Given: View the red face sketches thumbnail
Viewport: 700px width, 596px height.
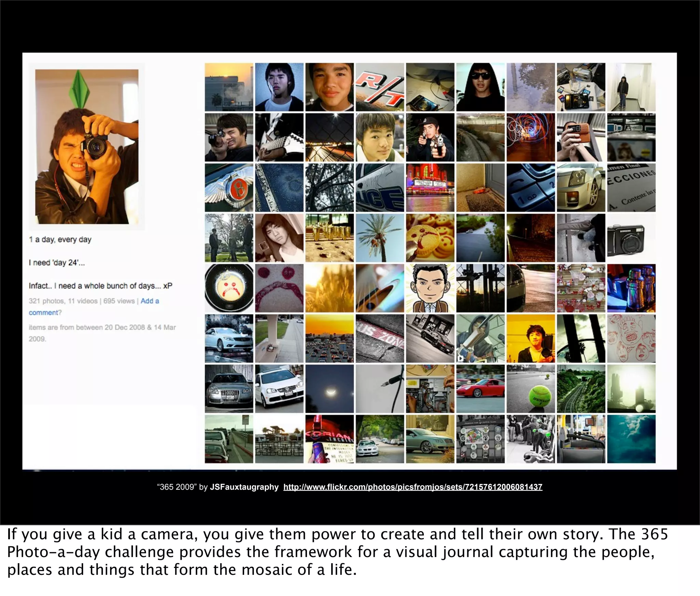Looking at the screenshot, I should pyautogui.click(x=631, y=338).
